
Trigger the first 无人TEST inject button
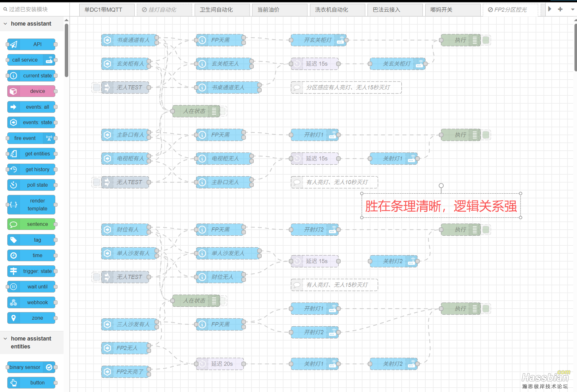97,87
